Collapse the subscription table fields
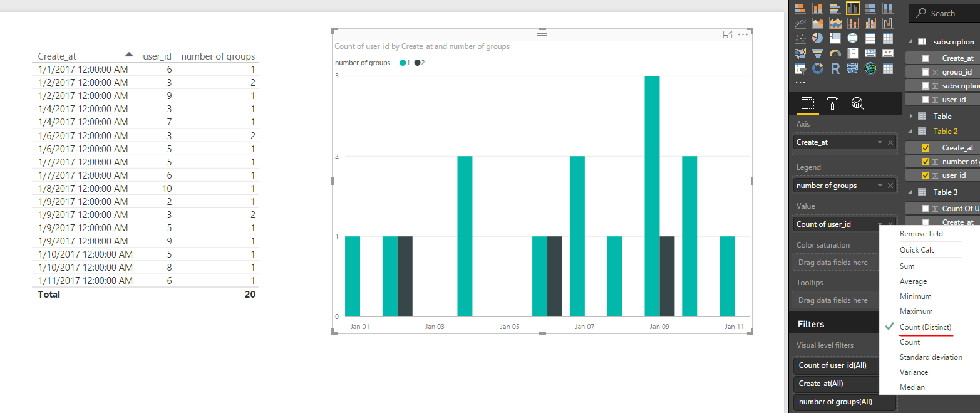980x413 pixels. [x=910, y=42]
